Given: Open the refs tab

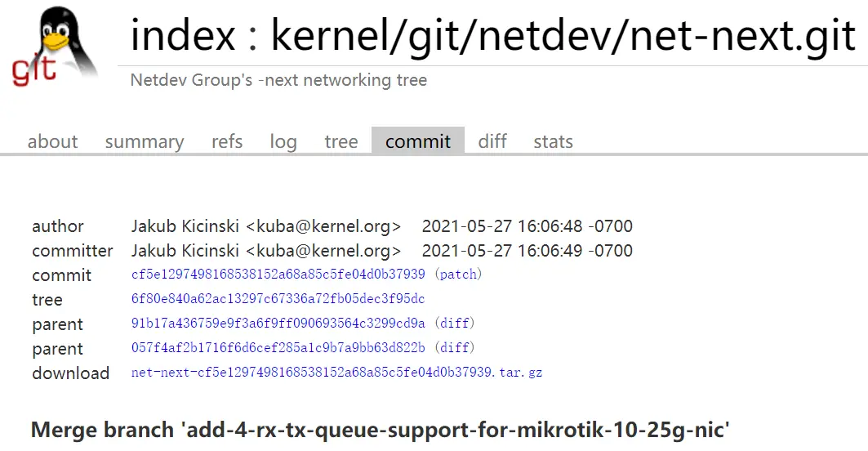Looking at the screenshot, I should click(x=227, y=142).
